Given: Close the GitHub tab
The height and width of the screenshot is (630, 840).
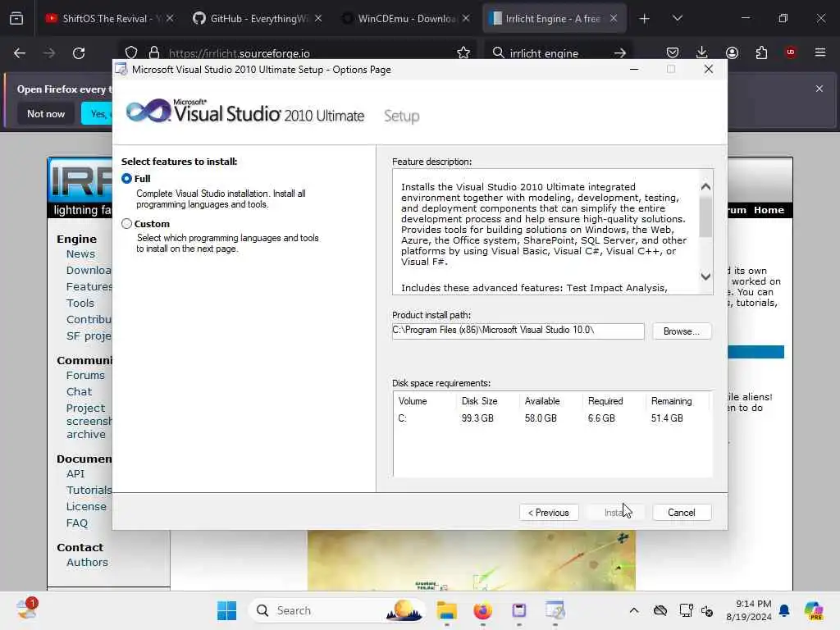Looking at the screenshot, I should (x=318, y=18).
